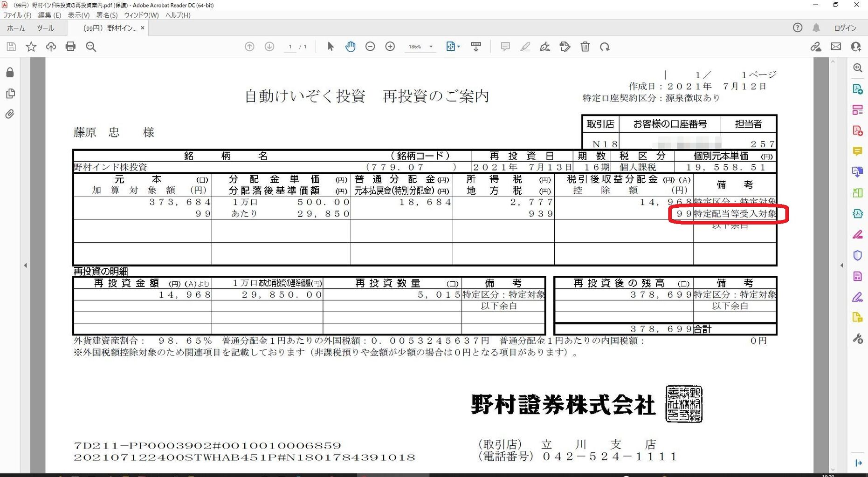Image resolution: width=868 pixels, height=477 pixels.
Task: Click the ログイン sign-in button
Action: (x=845, y=28)
